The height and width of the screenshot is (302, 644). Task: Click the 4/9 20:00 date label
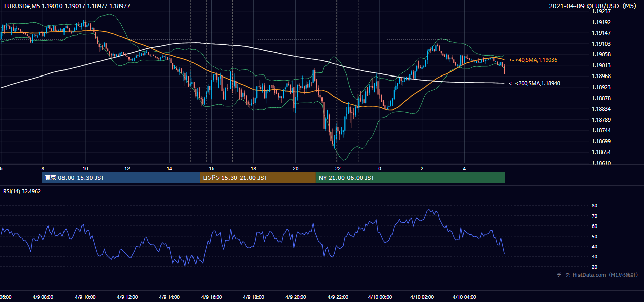click(296, 297)
